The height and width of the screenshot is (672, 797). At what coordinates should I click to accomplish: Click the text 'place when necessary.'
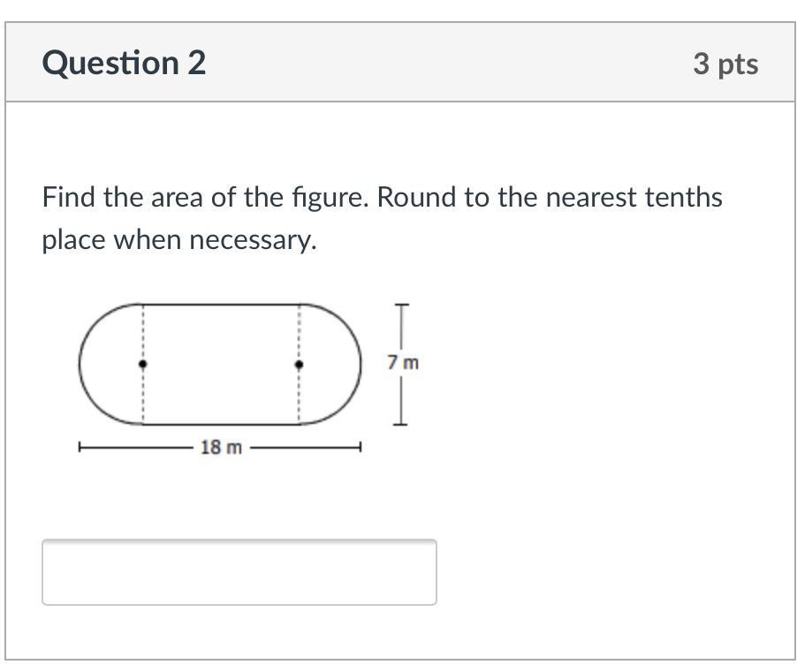point(179,239)
